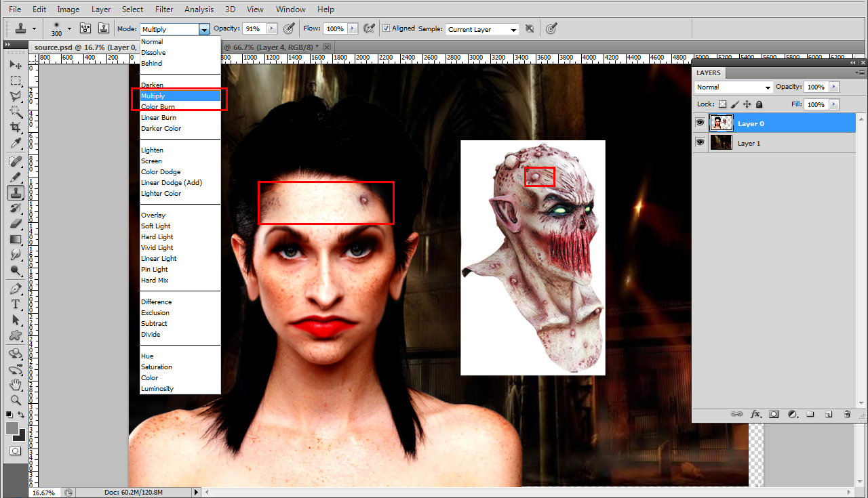Select the Custom Shape tool
Screen dimensions: 868x498
(x=16, y=335)
